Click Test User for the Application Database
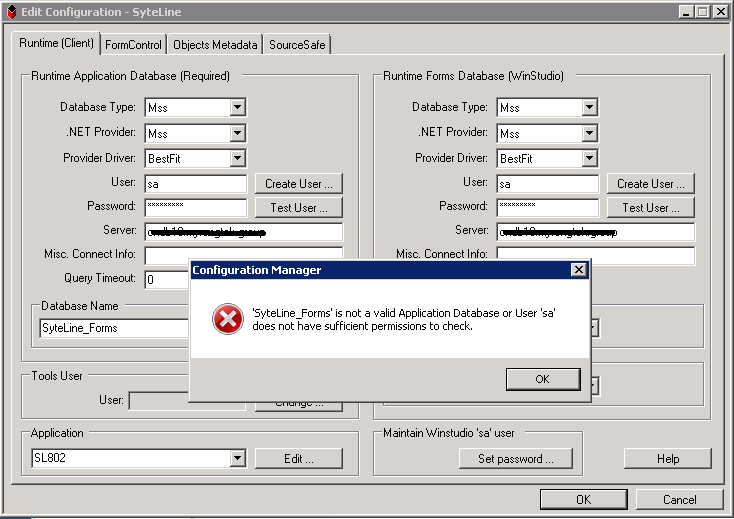 [x=299, y=207]
